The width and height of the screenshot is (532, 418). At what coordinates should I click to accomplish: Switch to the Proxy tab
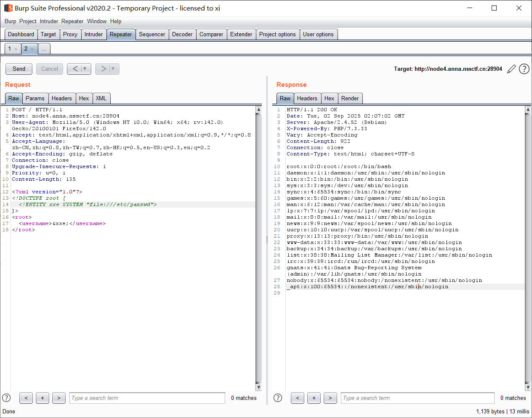click(x=70, y=35)
